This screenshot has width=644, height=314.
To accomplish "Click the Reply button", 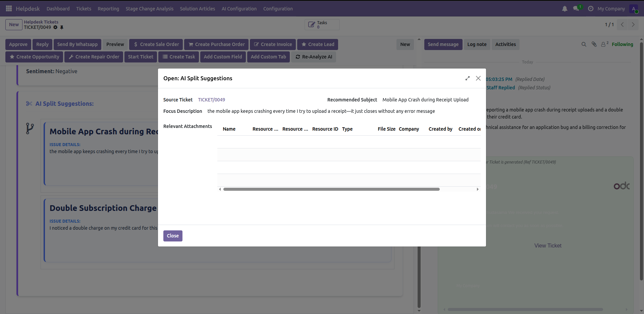I will (42, 44).
